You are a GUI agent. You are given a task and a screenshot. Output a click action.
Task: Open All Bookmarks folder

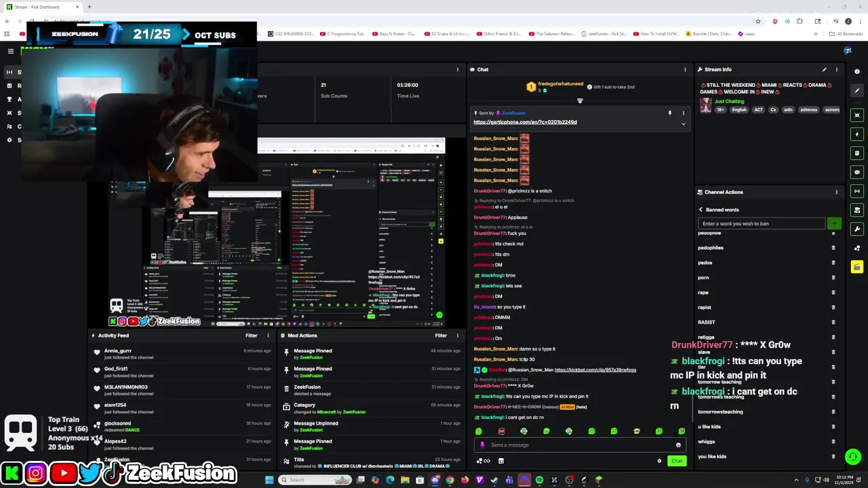coord(846,33)
